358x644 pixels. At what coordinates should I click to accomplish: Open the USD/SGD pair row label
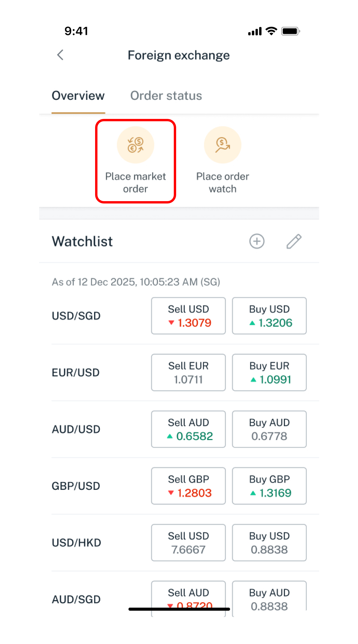(76, 316)
